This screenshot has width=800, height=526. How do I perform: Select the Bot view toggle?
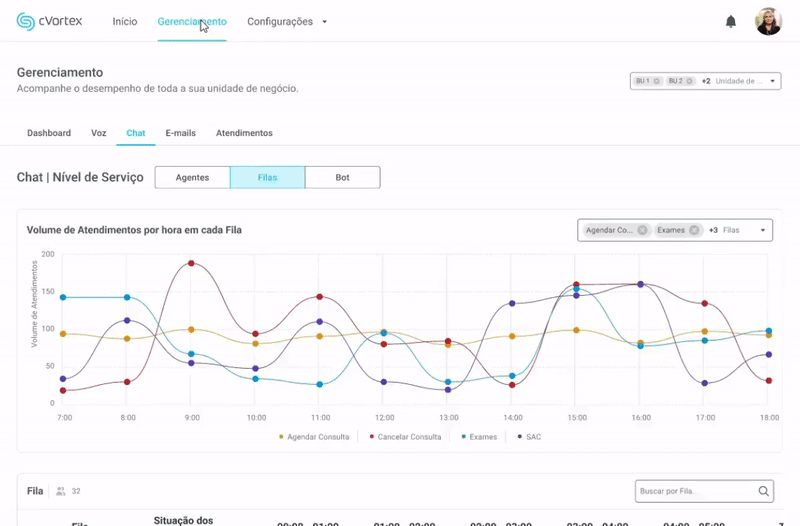tap(342, 177)
